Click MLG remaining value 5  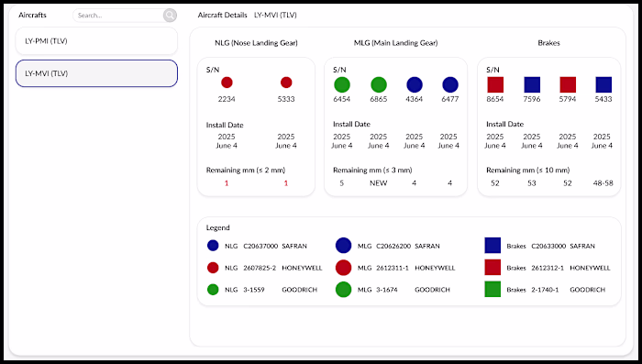[x=342, y=183]
